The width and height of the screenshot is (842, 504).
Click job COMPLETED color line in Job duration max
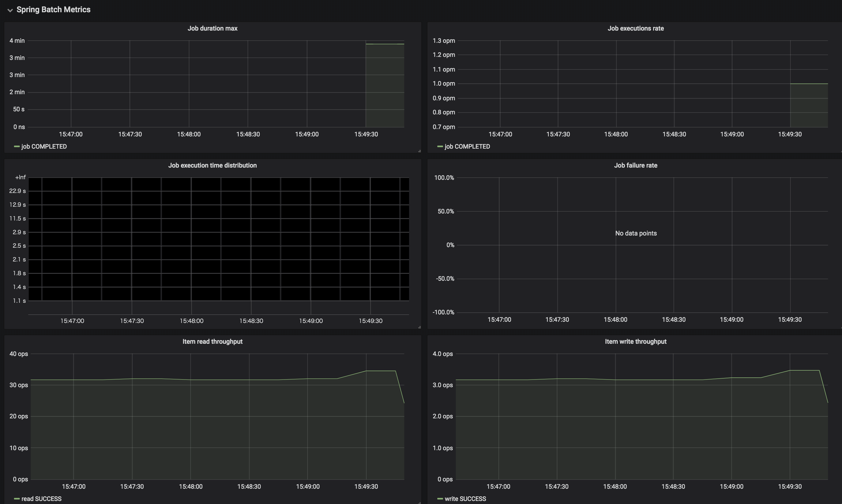pos(17,147)
